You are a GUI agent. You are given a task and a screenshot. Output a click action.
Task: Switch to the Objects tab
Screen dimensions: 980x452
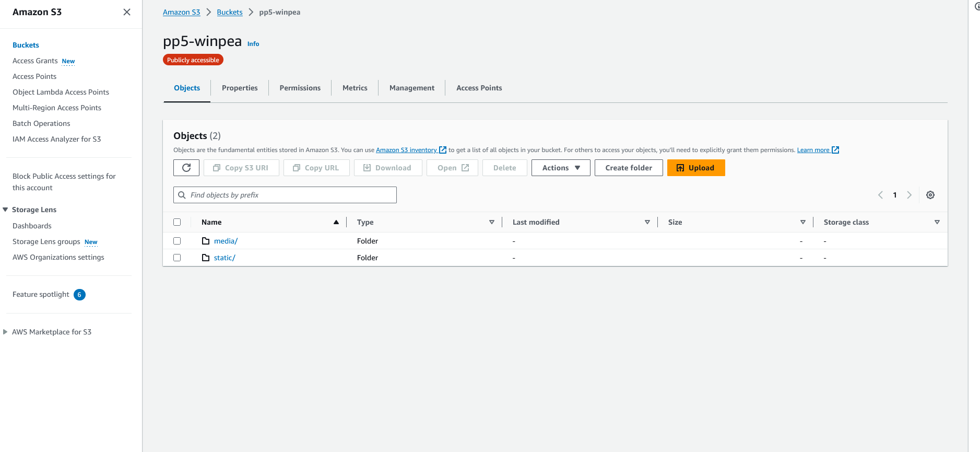tap(187, 88)
